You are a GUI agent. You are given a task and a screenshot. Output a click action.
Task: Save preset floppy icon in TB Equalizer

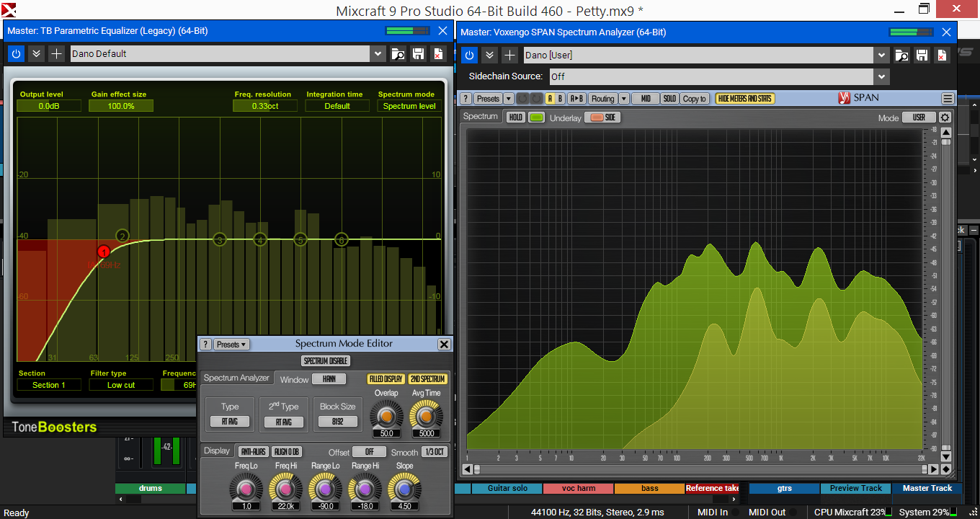pos(418,53)
